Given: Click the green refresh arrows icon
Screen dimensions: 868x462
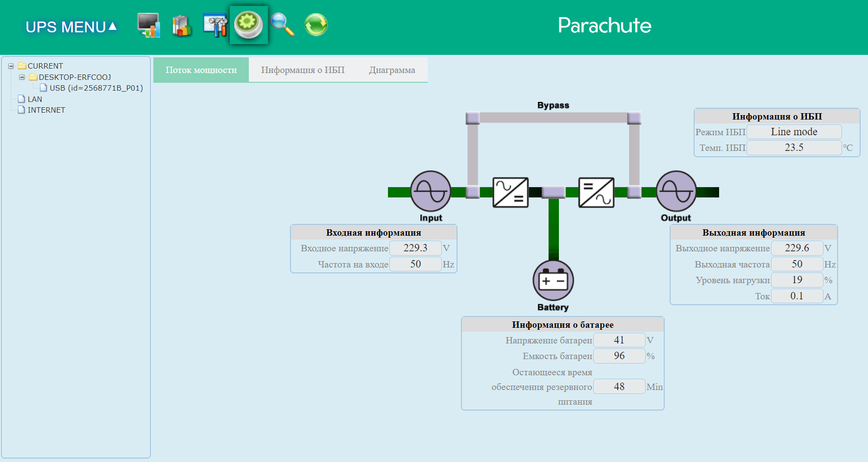Looking at the screenshot, I should (x=316, y=24).
